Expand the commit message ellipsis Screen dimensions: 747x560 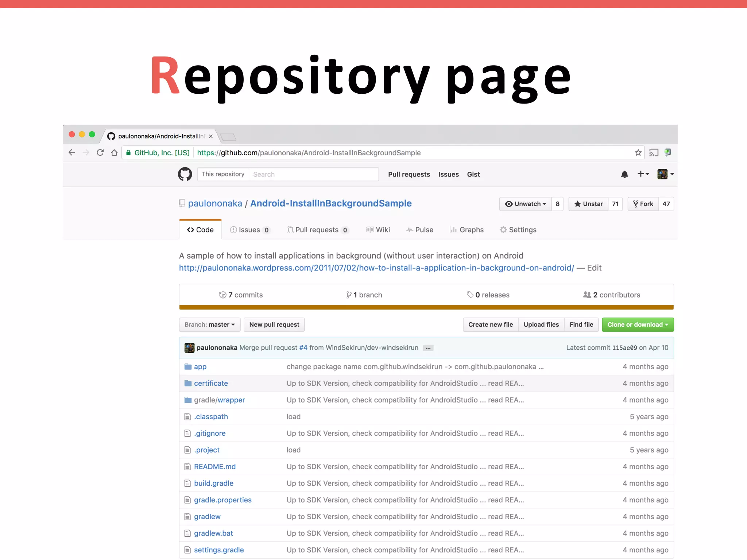tap(428, 348)
